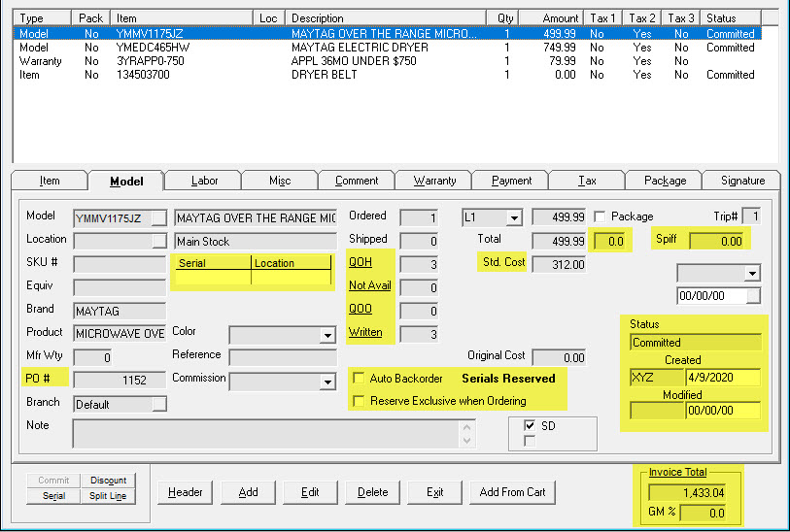The width and height of the screenshot is (790, 532).
Task: Open the Labor tab
Action: 204,181
